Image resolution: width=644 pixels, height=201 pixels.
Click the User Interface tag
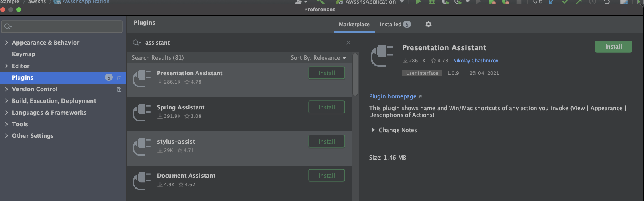click(x=422, y=73)
